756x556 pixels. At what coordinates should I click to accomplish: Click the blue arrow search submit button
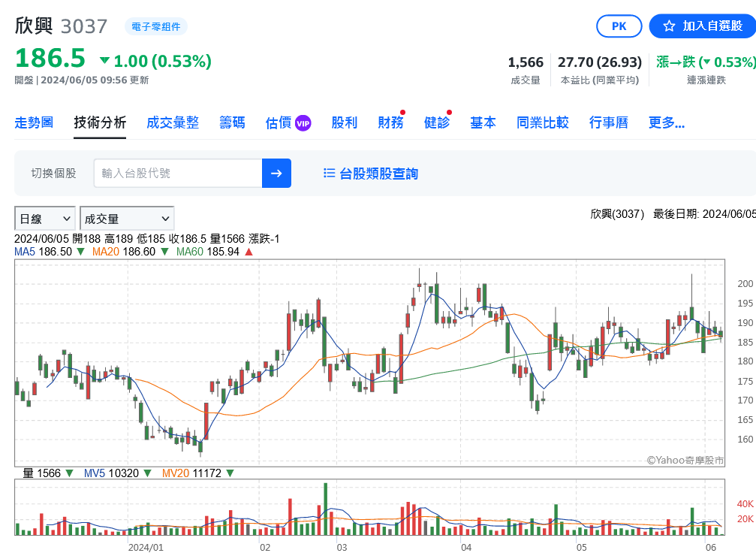(276, 173)
